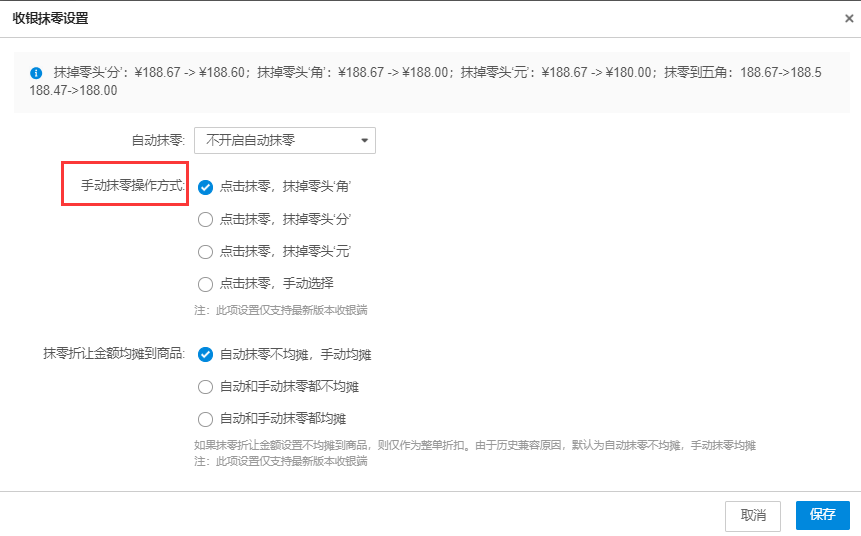The height and width of the screenshot is (536, 861).
Task: Click the 如果抹零折让金额设置不均摊 explanation text
Action: click(475, 445)
